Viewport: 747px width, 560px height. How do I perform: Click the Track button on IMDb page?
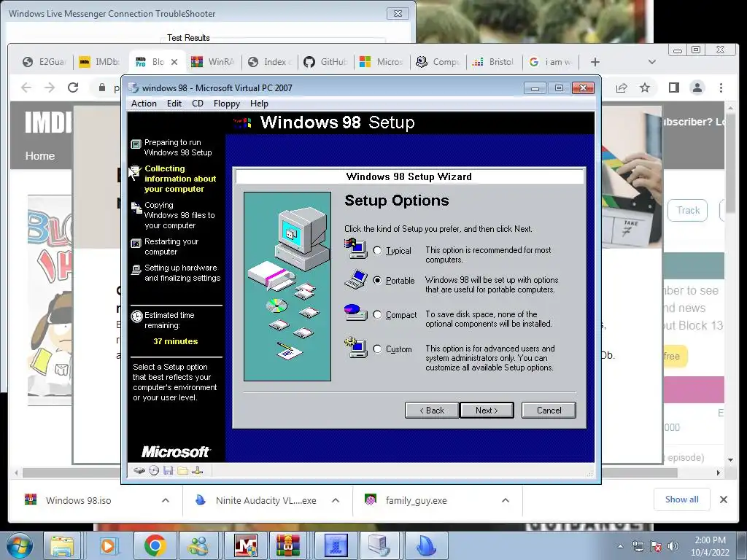pos(689,211)
